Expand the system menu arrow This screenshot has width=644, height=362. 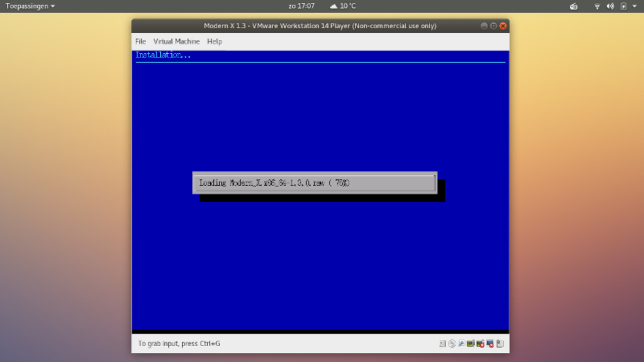coord(634,6)
